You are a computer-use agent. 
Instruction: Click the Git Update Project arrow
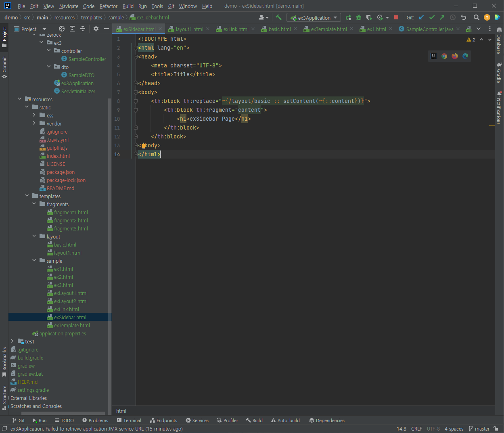tap(422, 17)
